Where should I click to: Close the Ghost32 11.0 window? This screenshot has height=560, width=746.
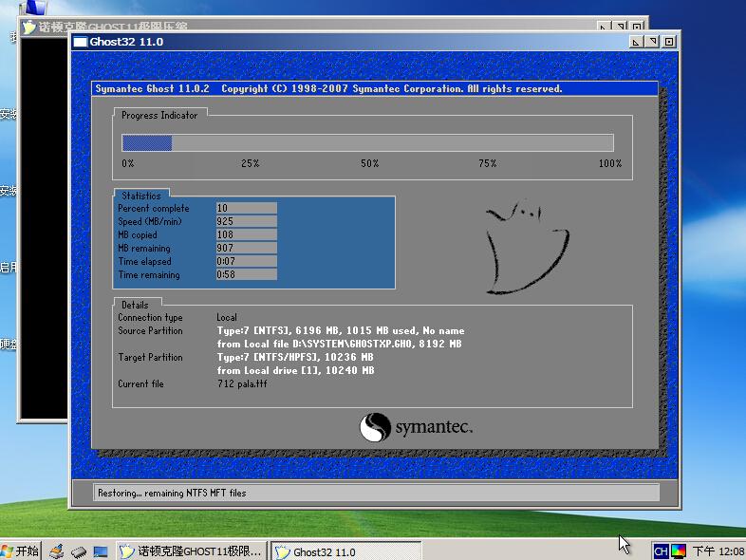pyautogui.click(x=669, y=42)
